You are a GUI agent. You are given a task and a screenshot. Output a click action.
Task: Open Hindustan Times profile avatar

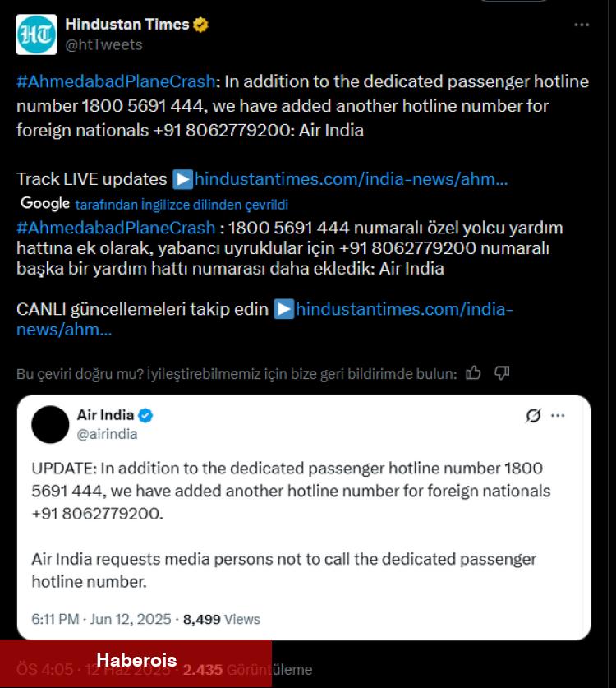click(x=36, y=35)
